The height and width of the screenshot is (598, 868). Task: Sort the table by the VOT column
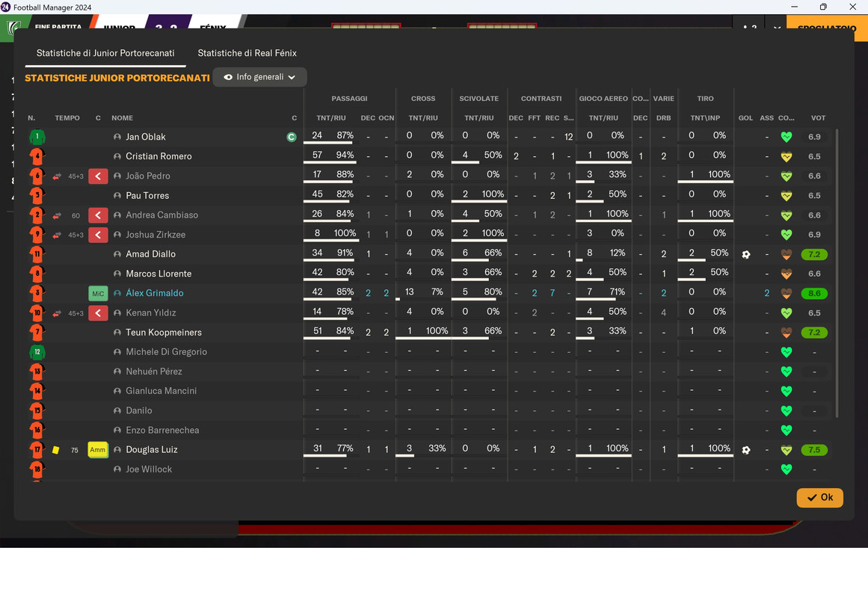point(818,118)
